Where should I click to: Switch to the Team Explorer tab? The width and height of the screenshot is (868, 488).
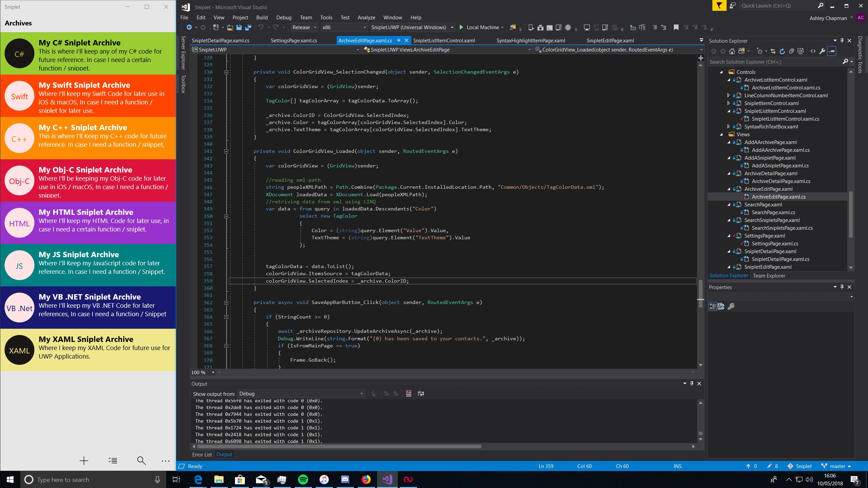point(769,276)
